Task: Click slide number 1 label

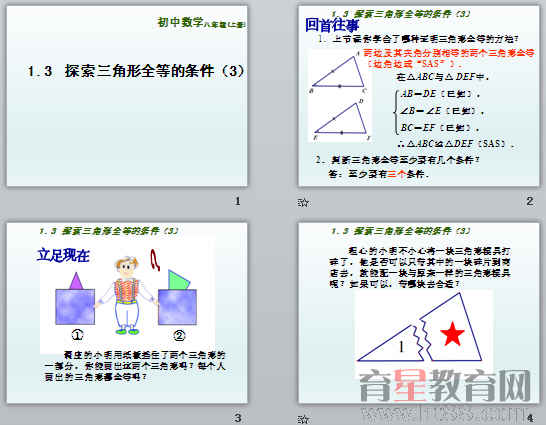Action: [237, 201]
